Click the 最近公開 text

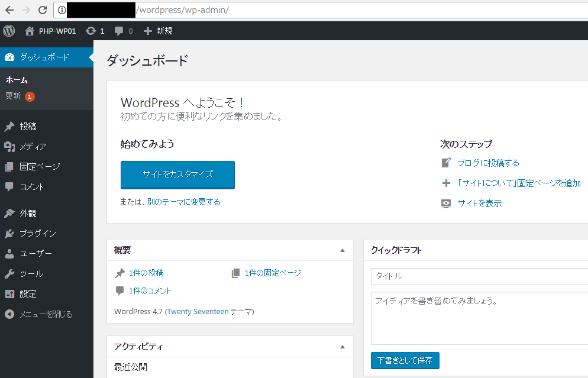[131, 367]
